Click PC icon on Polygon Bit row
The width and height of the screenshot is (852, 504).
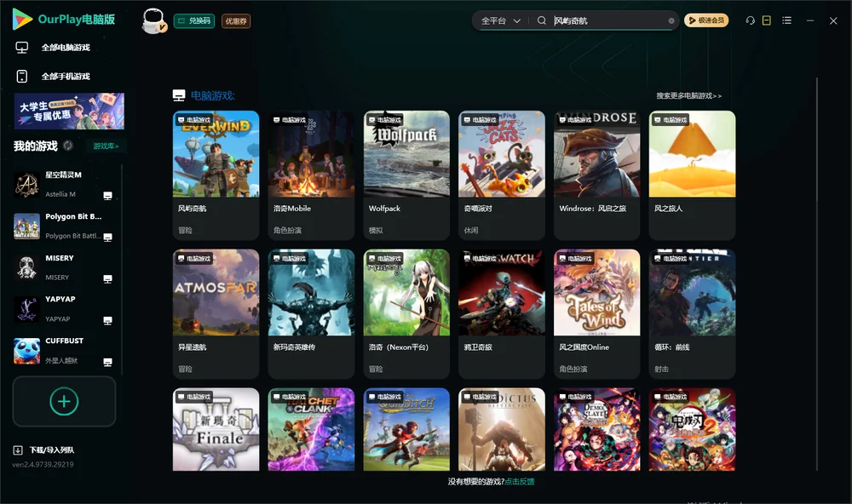107,237
